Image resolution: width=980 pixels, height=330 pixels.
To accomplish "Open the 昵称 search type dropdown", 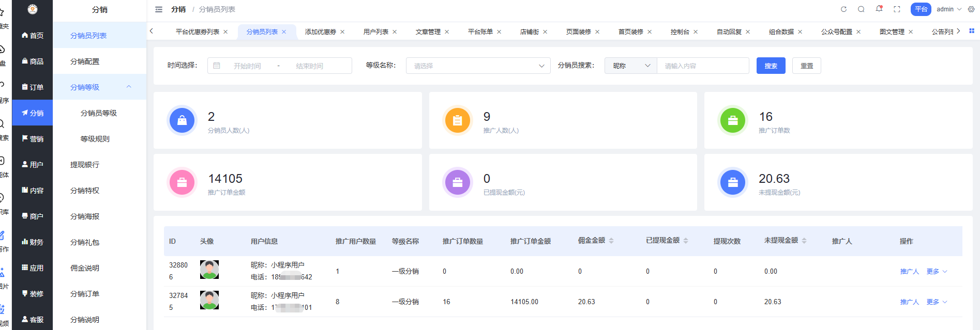I will click(630, 66).
